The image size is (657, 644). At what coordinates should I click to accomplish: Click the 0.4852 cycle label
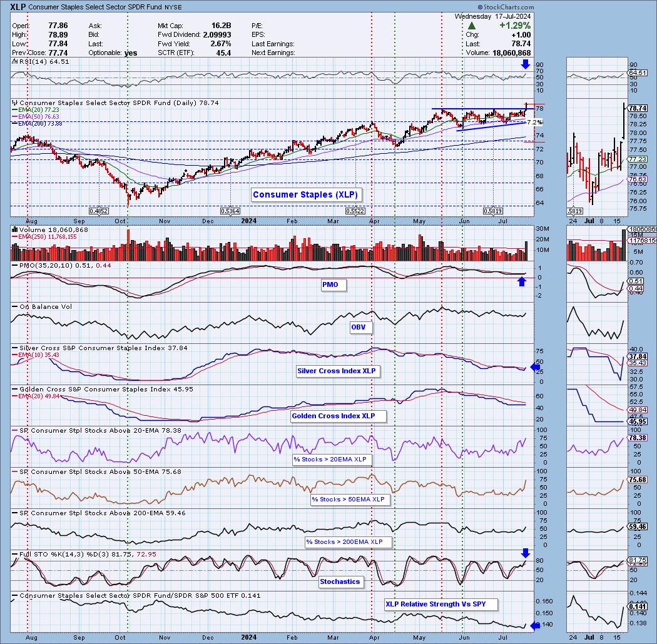click(98, 211)
